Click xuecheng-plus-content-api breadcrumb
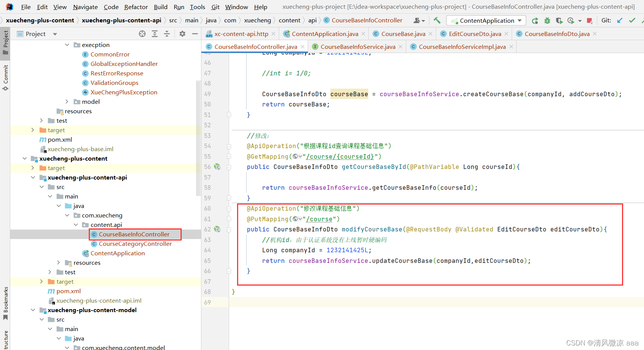 (x=121, y=20)
